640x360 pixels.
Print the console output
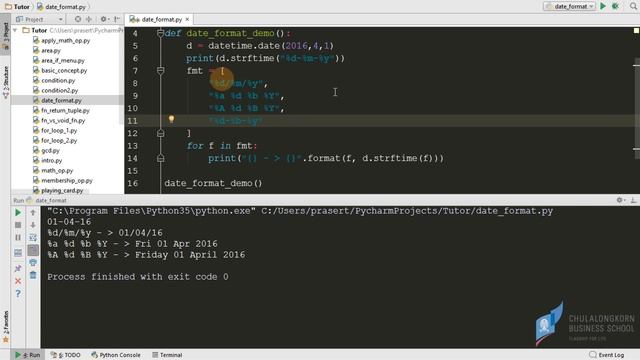(x=33, y=262)
